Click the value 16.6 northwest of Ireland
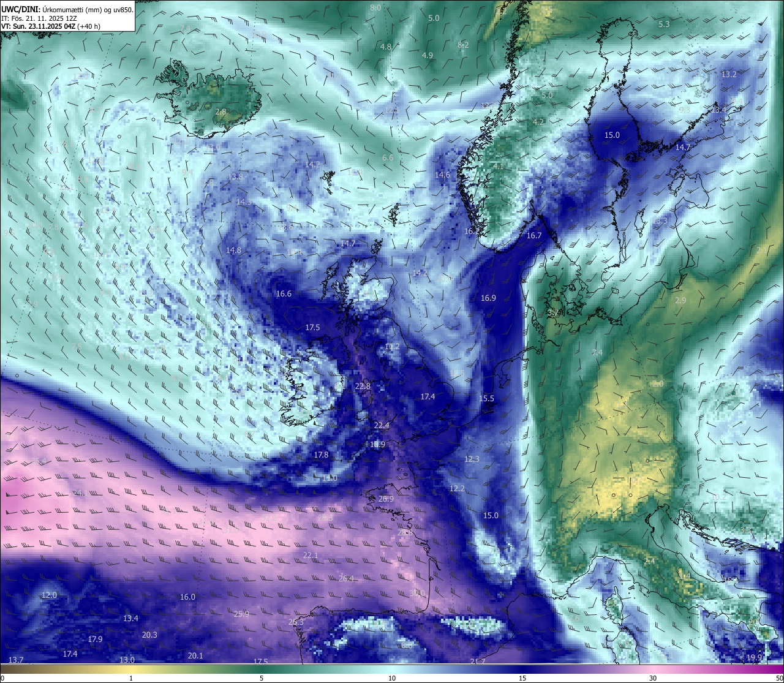The width and height of the screenshot is (784, 683). [284, 294]
